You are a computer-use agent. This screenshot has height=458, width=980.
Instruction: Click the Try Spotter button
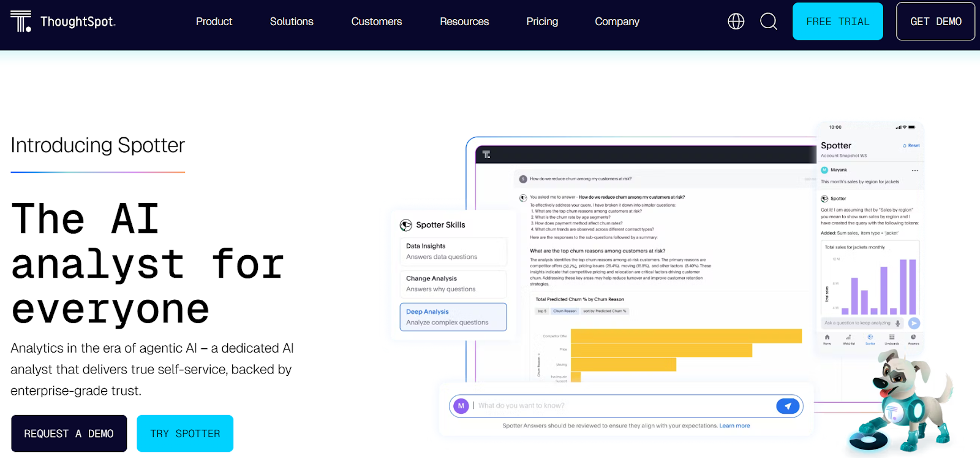click(x=185, y=433)
